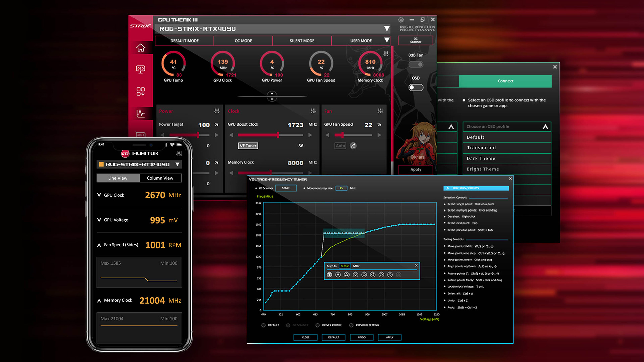644x362 pixels.
Task: Switch phone monitor to Column View
Action: (160, 178)
